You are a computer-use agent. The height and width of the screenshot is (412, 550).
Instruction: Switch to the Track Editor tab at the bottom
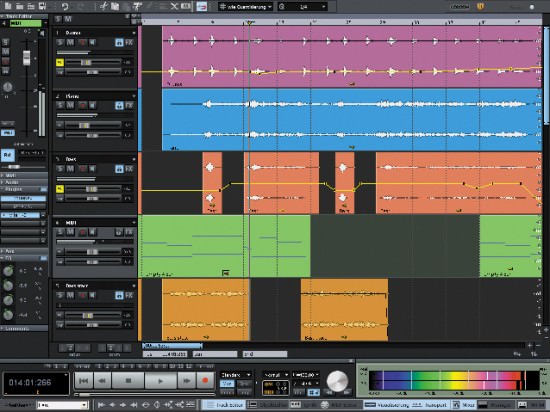pyautogui.click(x=223, y=405)
